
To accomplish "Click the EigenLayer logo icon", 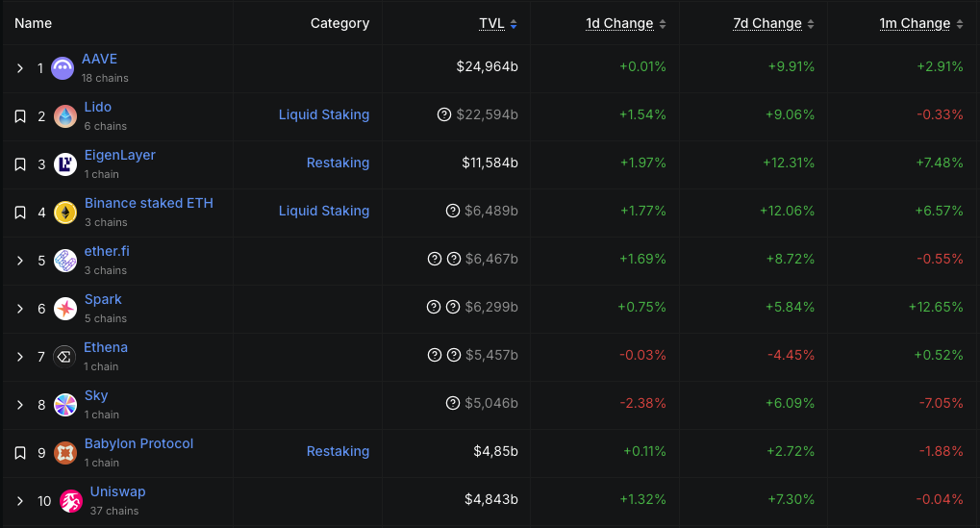I will pyautogui.click(x=65, y=164).
